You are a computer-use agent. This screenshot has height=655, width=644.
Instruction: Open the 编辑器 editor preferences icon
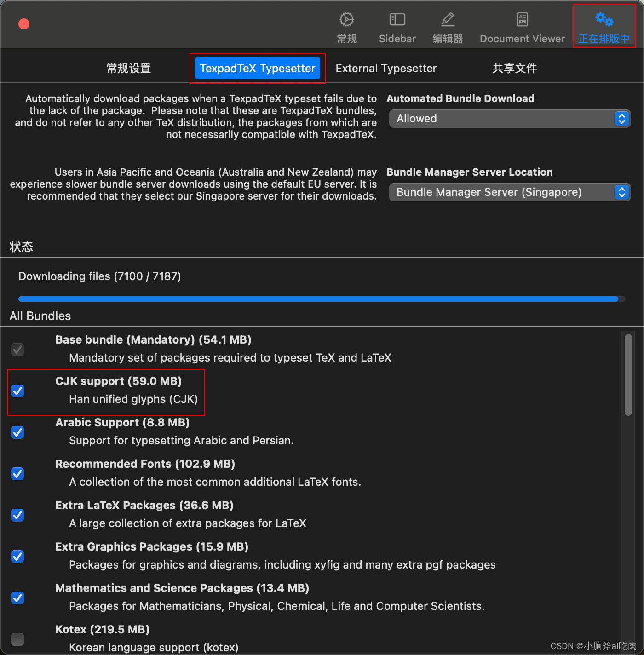(x=448, y=28)
